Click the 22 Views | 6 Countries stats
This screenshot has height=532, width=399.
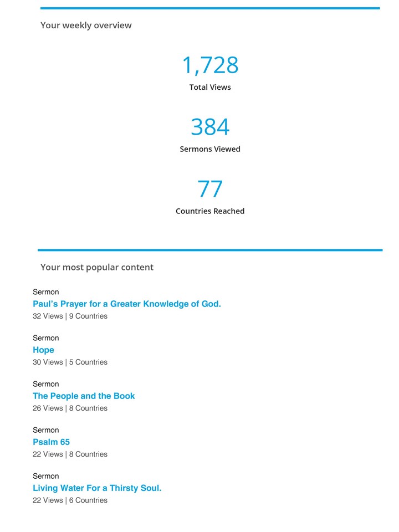70,500
